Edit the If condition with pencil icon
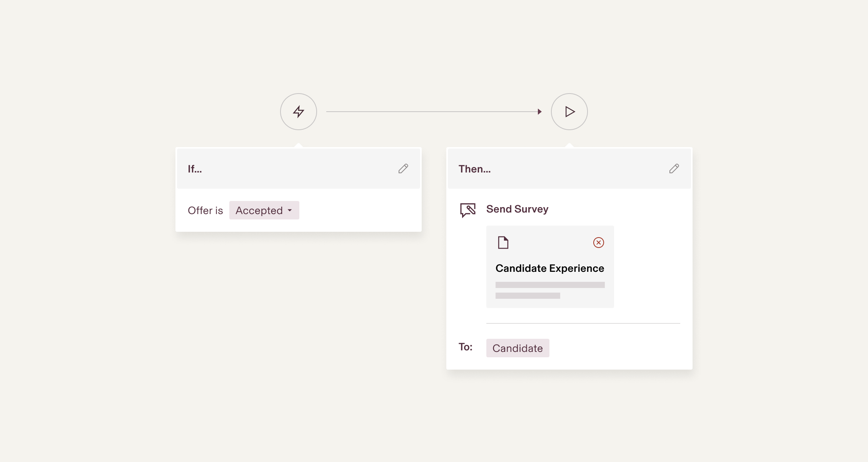The width and height of the screenshot is (868, 462). coord(403,169)
